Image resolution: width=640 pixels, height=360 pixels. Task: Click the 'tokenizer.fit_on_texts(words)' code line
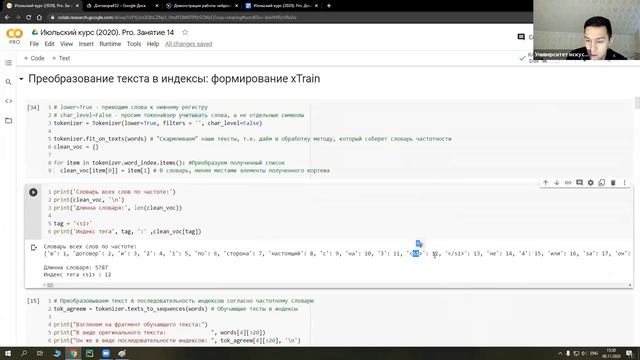pyautogui.click(x=252, y=139)
